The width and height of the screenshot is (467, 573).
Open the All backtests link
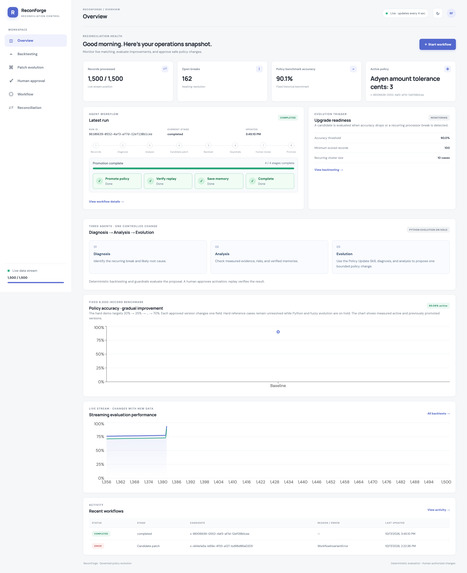point(438,414)
